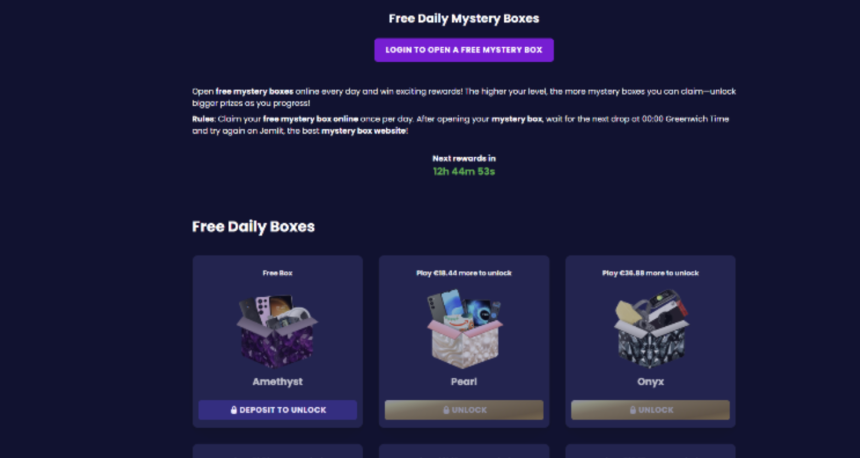The width and height of the screenshot is (860, 458).
Task: Open the Pearl mystery box image
Action: pos(464,328)
